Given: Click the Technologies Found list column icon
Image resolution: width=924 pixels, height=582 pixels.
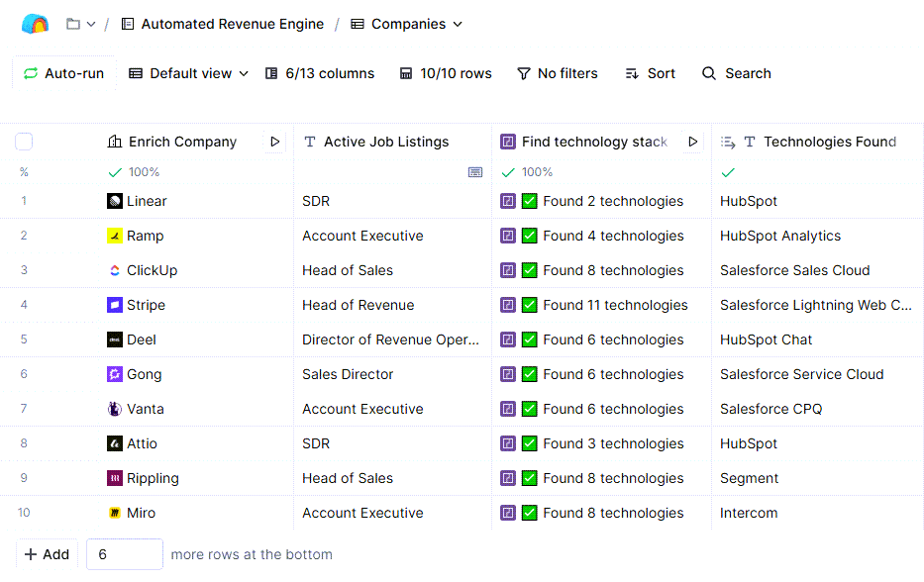Looking at the screenshot, I should (728, 142).
